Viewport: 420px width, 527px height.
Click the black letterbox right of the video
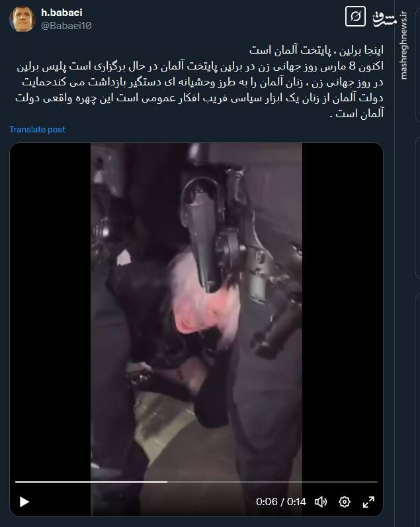343,309
